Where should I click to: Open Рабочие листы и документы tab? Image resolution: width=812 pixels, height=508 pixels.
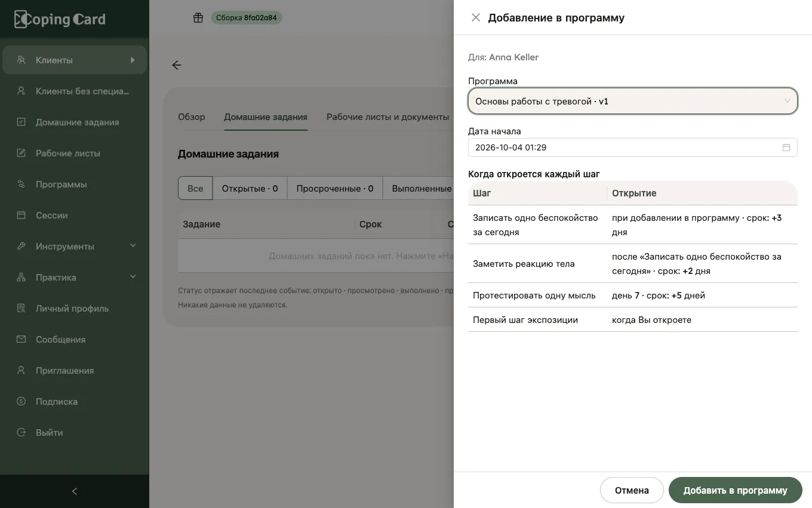[x=388, y=117]
